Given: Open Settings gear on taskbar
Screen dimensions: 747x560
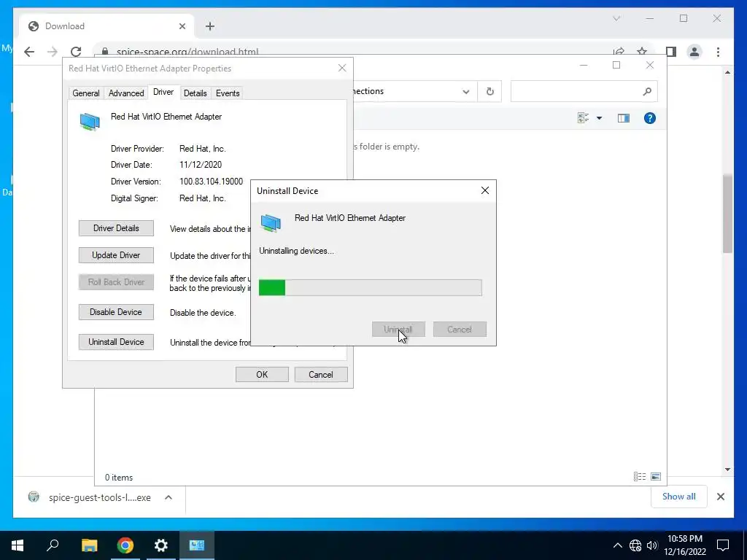Looking at the screenshot, I should pyautogui.click(x=161, y=545).
